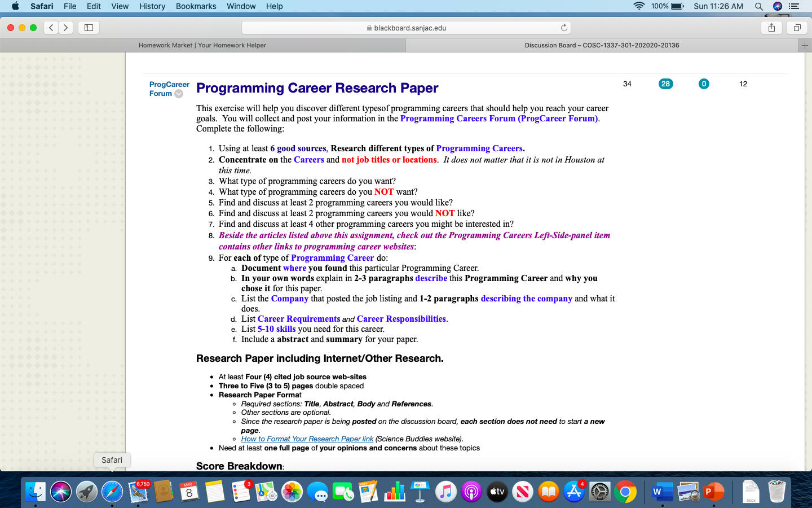Open How to Format Your Research Paper link
This screenshot has width=812, height=508.
point(307,439)
